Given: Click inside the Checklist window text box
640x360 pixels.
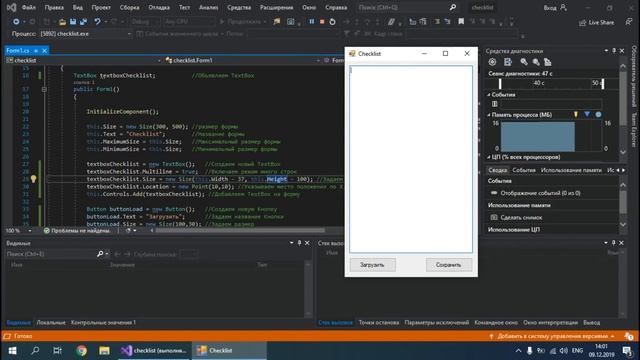Looking at the screenshot, I should click(x=411, y=159).
